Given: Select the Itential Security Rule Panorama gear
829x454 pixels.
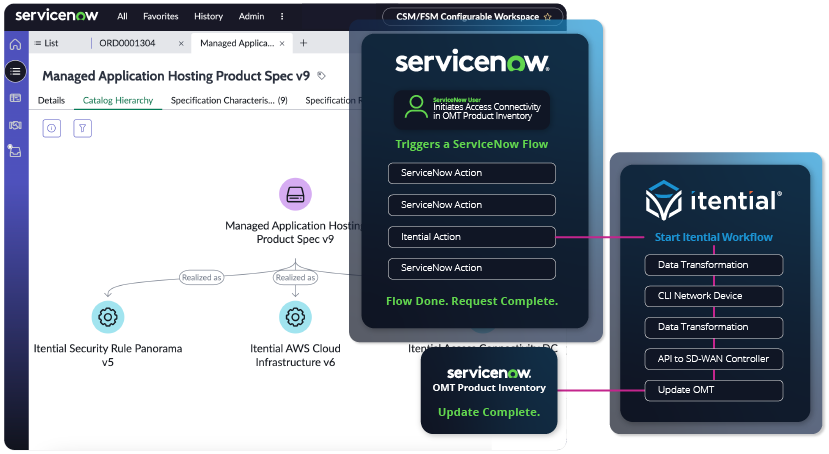Looking at the screenshot, I should click(x=107, y=317).
